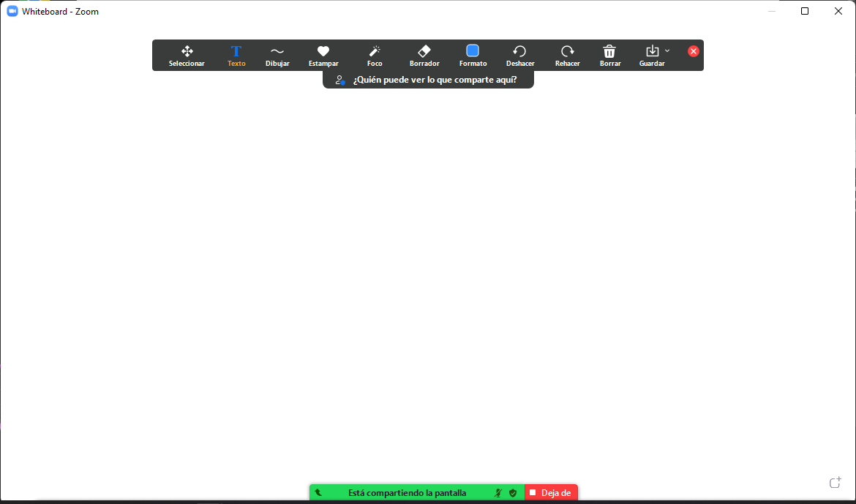This screenshot has width=856, height=504.
Task: Click the muted microphone icon in share bar
Action: click(498, 493)
